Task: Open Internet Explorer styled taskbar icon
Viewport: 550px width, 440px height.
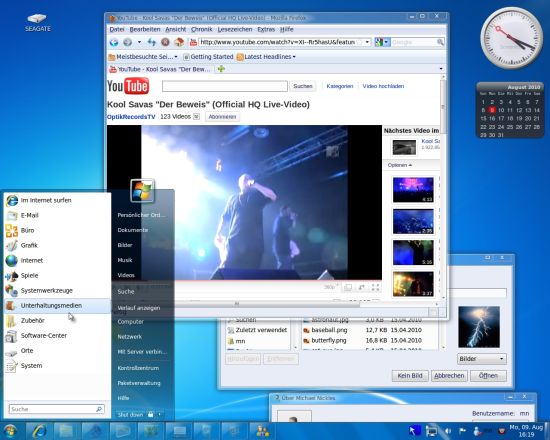Action: click(x=39, y=431)
